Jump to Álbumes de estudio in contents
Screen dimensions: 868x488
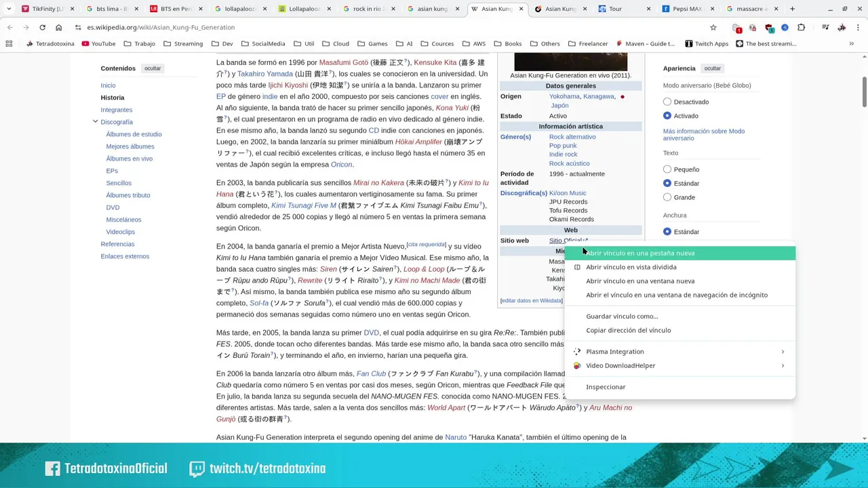pyautogui.click(x=134, y=134)
